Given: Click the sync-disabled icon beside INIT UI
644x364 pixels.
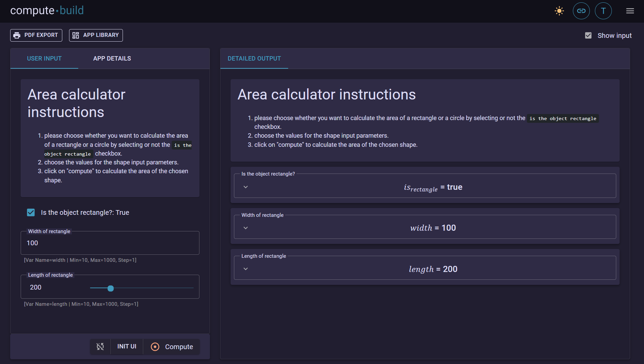Looking at the screenshot, I should pyautogui.click(x=100, y=346).
